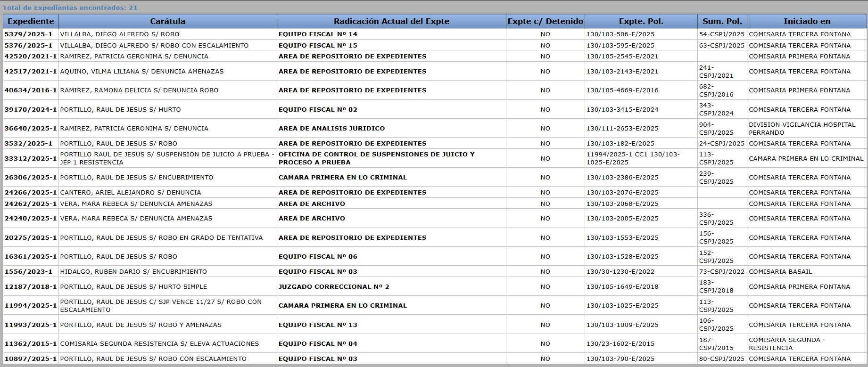The width and height of the screenshot is (868, 367).
Task: Click the JUZGADO CORRECCIONAL Nº 2 cell
Action: [x=334, y=287]
